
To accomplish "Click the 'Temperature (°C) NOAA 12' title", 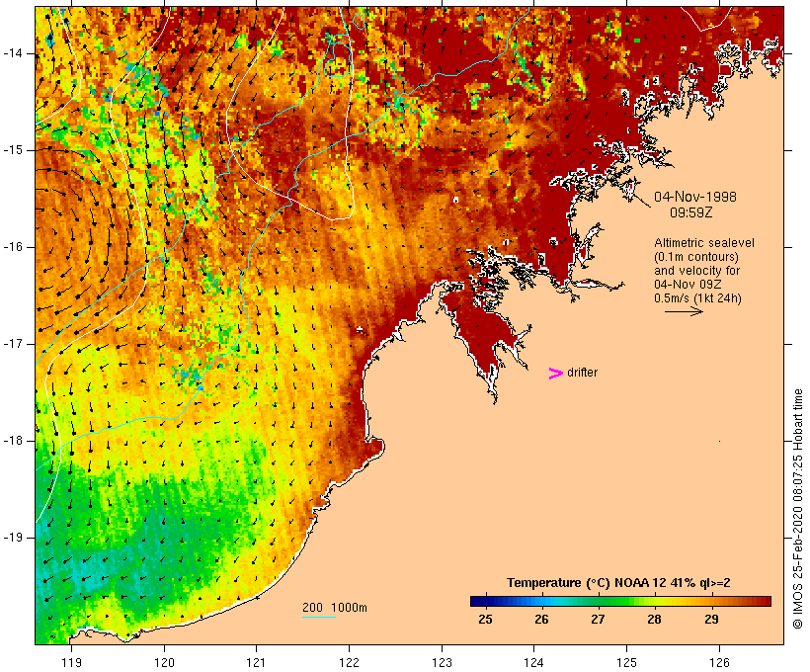I will pos(586,583).
